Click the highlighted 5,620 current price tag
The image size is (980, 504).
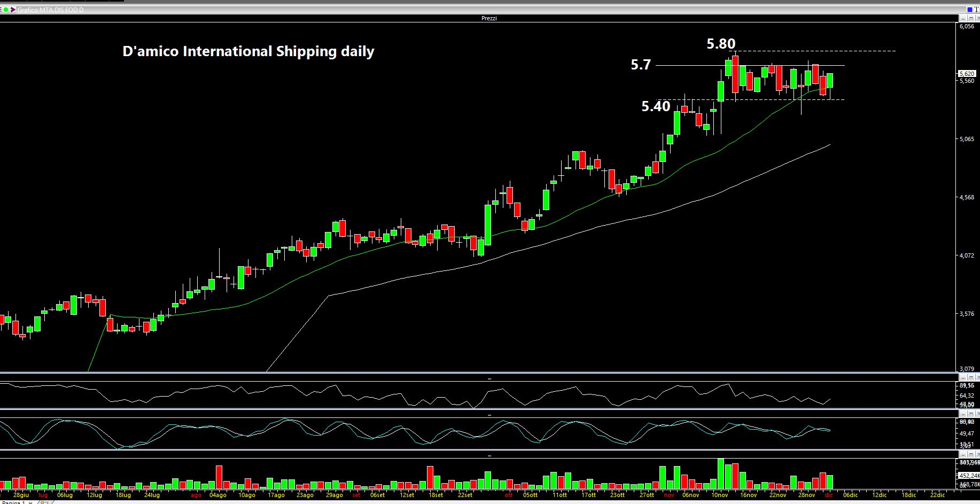pyautogui.click(x=967, y=74)
